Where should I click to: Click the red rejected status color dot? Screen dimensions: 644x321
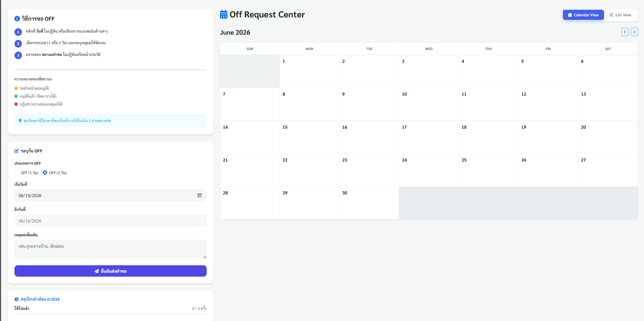click(16, 104)
